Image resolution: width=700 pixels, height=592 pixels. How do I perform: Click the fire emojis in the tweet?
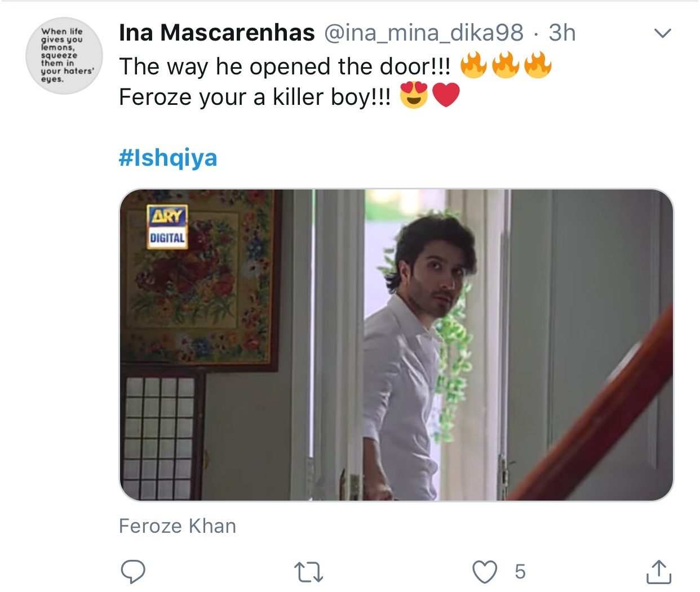tap(506, 65)
